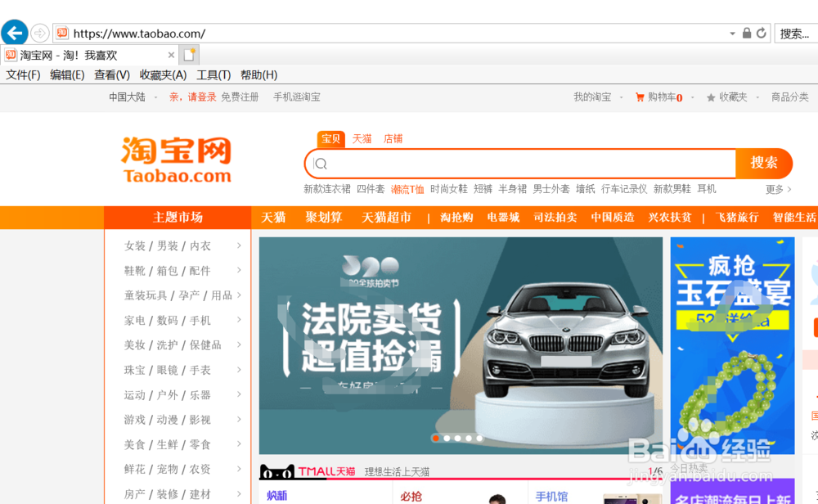The width and height of the screenshot is (818, 504).
Task: Expand the 鞋靴 / 箱包 / 配件 category chevron
Action: pyautogui.click(x=239, y=270)
